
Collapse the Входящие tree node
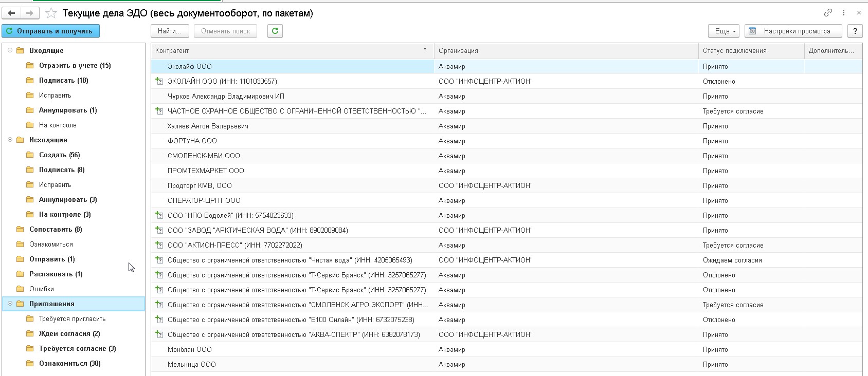point(10,50)
